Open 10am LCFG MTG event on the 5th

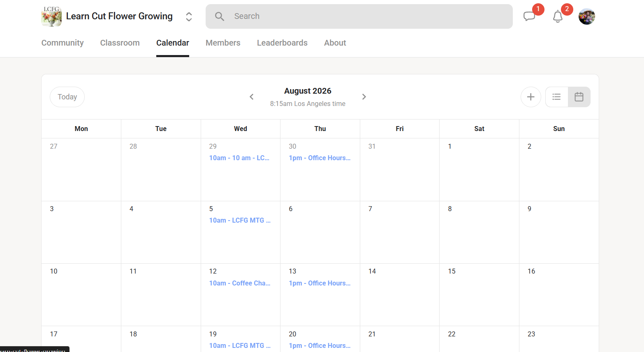pyautogui.click(x=240, y=221)
